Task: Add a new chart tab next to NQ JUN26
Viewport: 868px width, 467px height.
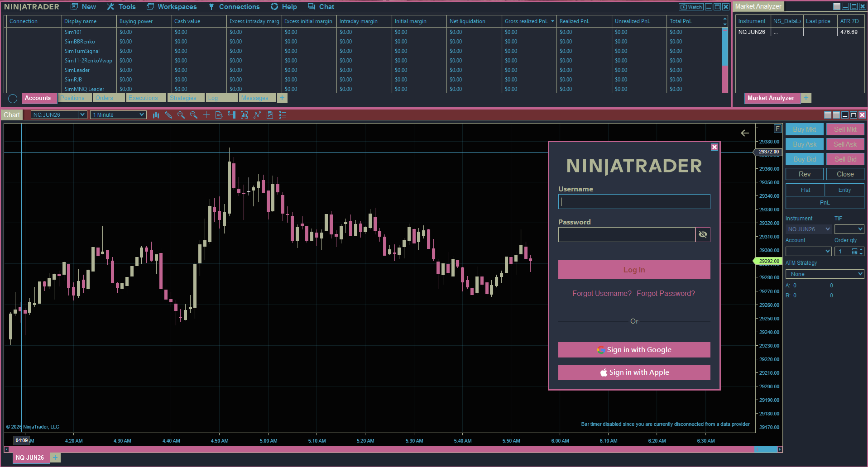Action: [x=55, y=457]
